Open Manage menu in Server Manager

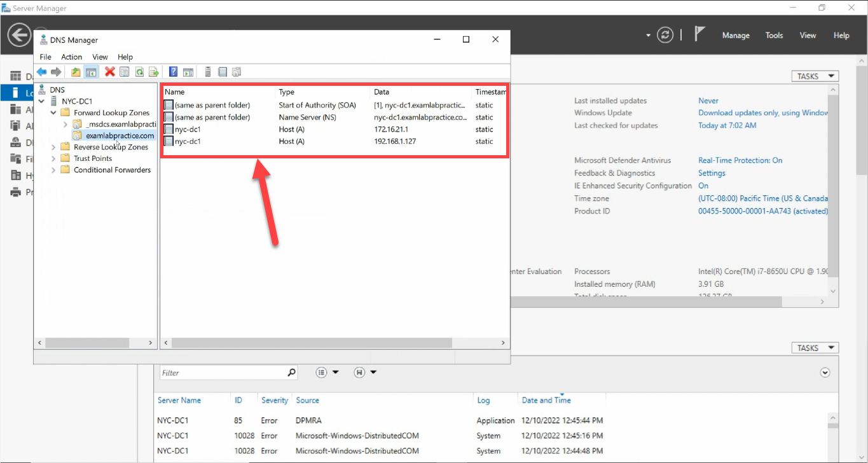click(x=736, y=36)
